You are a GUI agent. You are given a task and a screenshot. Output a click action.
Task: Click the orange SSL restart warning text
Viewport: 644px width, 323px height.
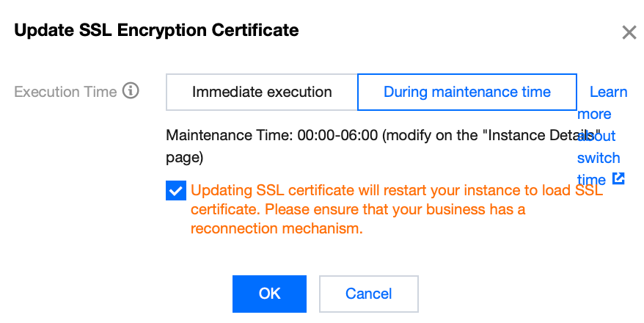point(396,191)
